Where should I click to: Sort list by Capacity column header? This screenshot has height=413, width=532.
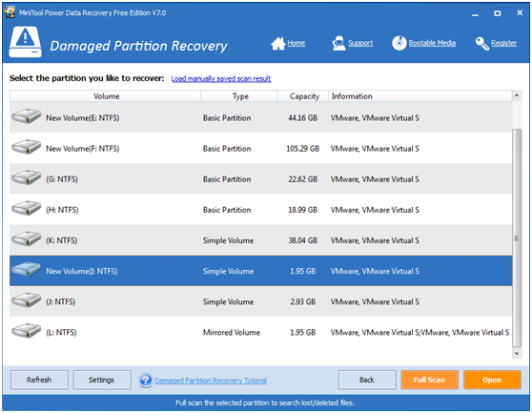(x=303, y=96)
